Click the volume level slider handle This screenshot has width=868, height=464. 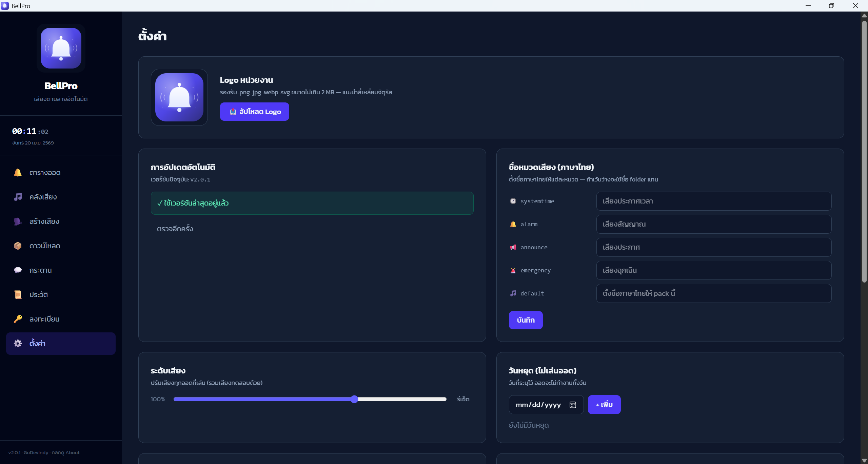coord(354,399)
